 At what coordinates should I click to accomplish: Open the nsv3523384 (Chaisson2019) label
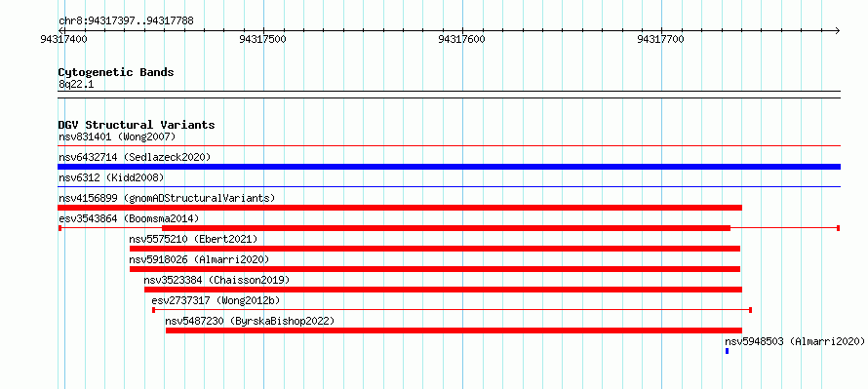click(217, 280)
